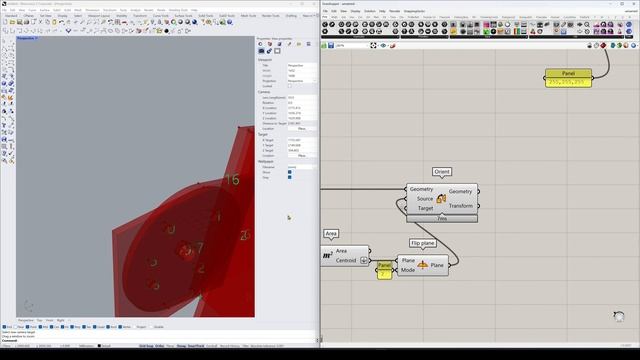Toggle Cen object snap checkbox
This screenshot has width=640, height=360.
point(52,327)
